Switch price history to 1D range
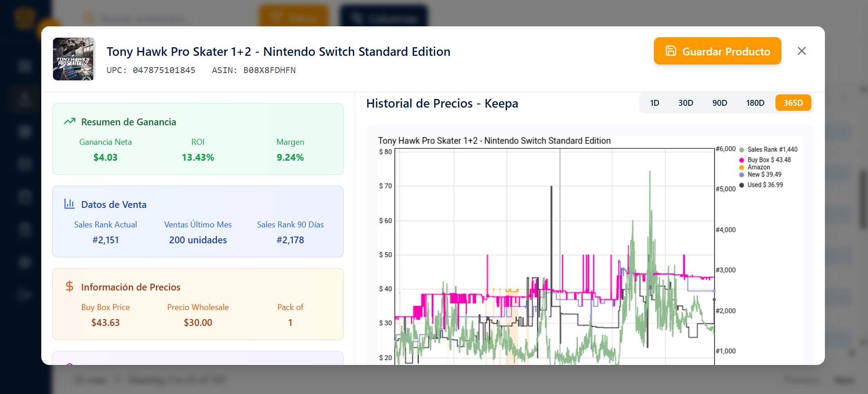Image resolution: width=868 pixels, height=394 pixels. pyautogui.click(x=654, y=103)
